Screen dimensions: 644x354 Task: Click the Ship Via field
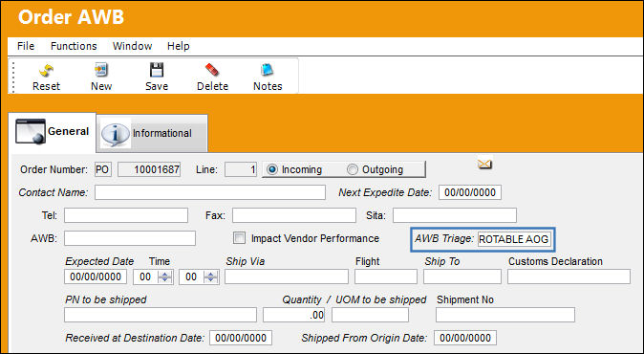pyautogui.click(x=287, y=277)
